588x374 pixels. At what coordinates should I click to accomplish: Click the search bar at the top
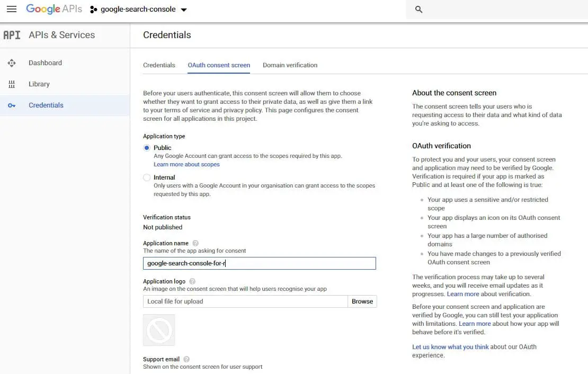497,10
